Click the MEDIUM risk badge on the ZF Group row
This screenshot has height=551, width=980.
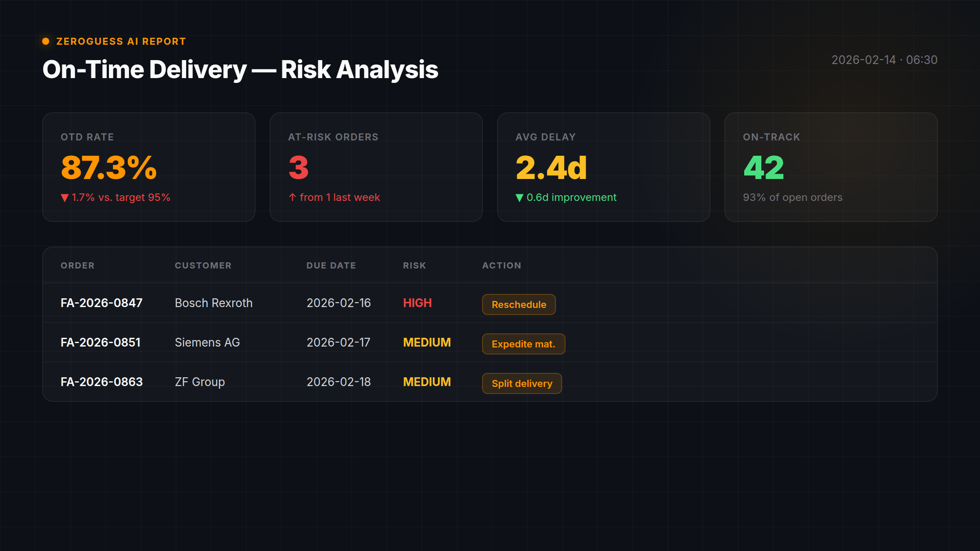pyautogui.click(x=427, y=382)
